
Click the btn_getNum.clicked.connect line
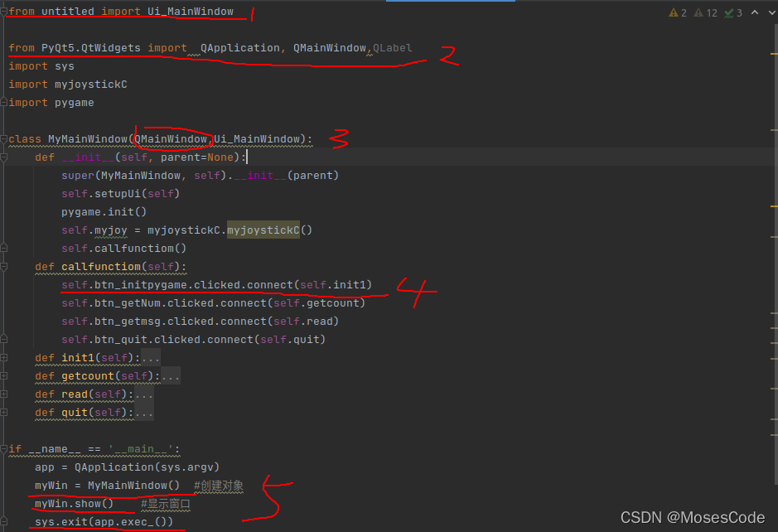(214, 303)
